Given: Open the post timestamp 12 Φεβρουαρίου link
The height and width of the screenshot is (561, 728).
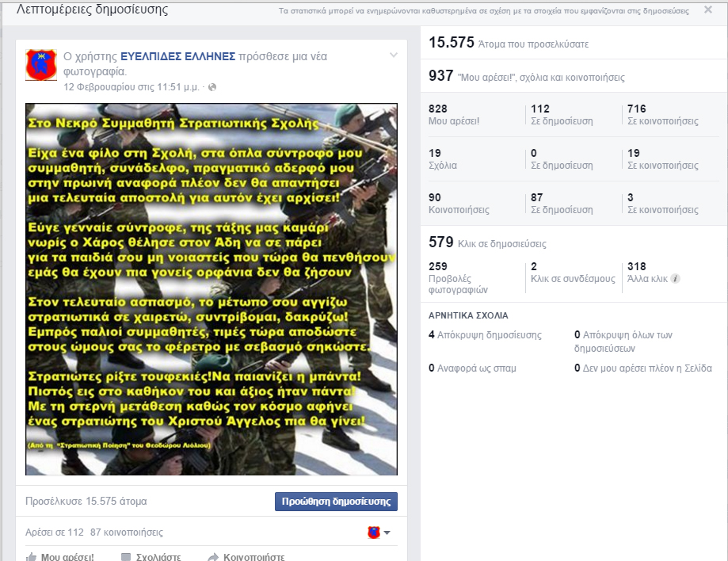Looking at the screenshot, I should (x=131, y=87).
